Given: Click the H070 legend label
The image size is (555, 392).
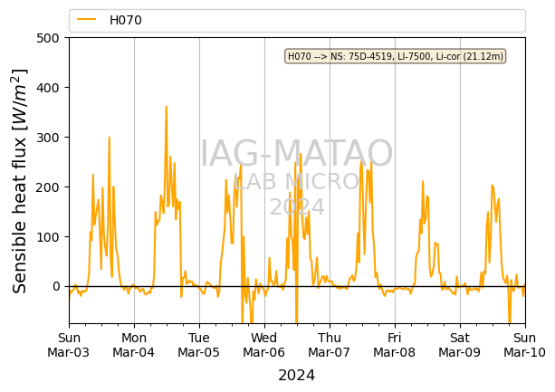Looking at the screenshot, I should [x=125, y=20].
